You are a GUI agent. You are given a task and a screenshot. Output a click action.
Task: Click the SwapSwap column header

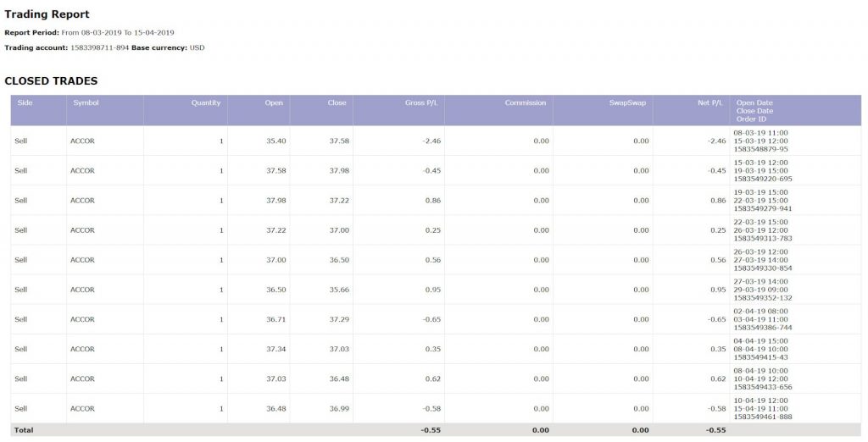pyautogui.click(x=628, y=103)
